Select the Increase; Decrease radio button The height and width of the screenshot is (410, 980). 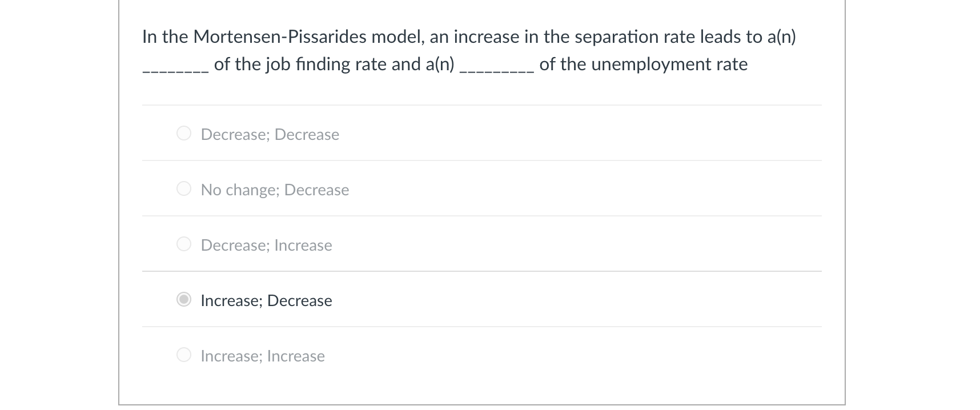pyautogui.click(x=184, y=299)
